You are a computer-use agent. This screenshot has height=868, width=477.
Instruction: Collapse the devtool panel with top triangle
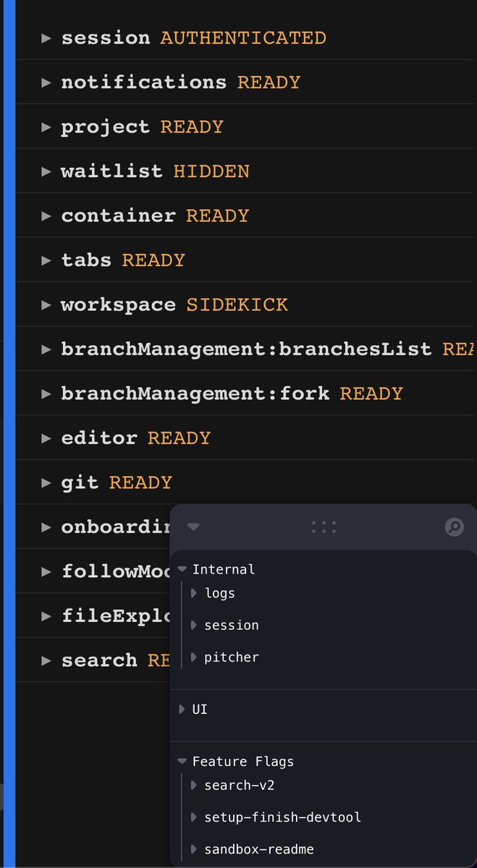click(193, 527)
